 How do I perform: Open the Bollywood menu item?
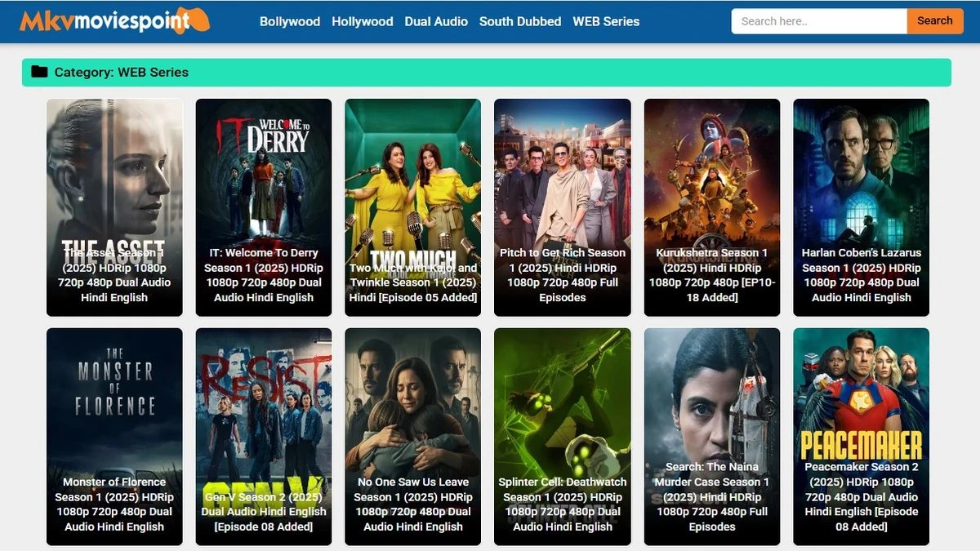[289, 21]
